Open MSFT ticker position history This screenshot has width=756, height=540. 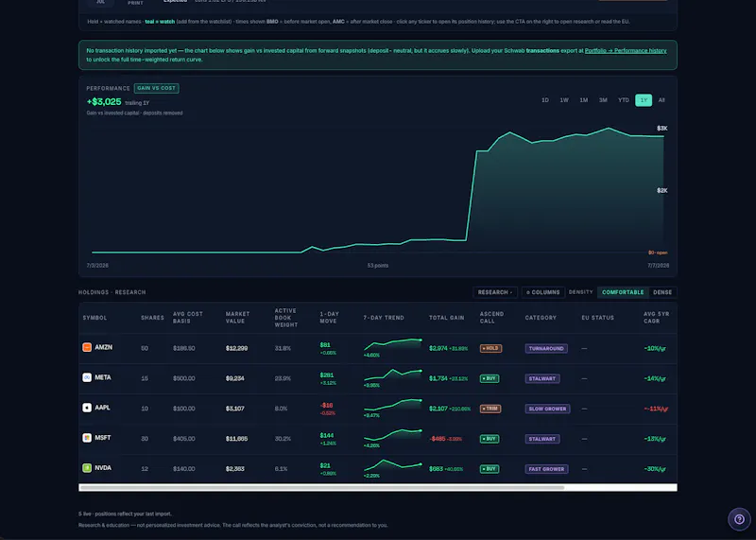[103, 438]
